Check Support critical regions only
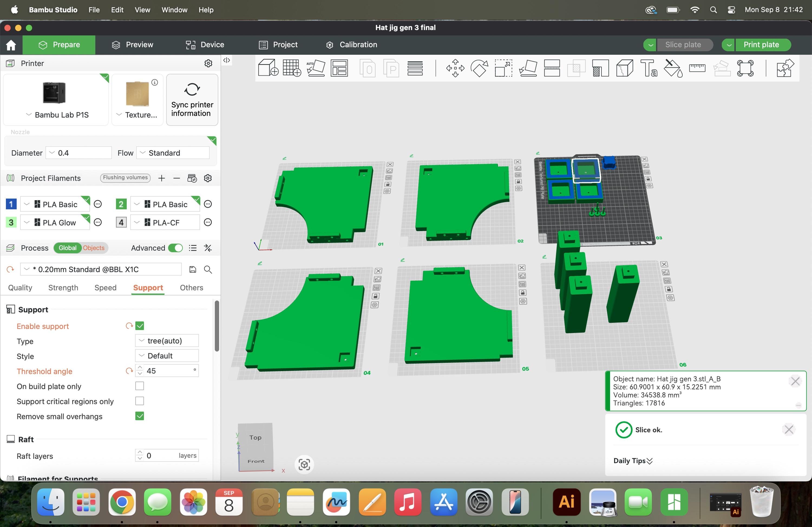 click(x=140, y=401)
